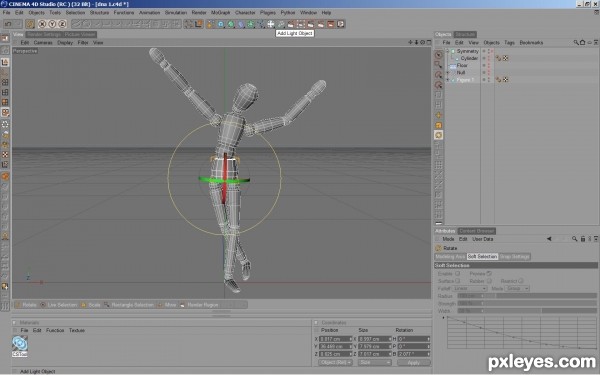Viewport: 600px width, 375px height.
Task: Toggle the X axis lock button
Action: pyautogui.click(x=42, y=24)
